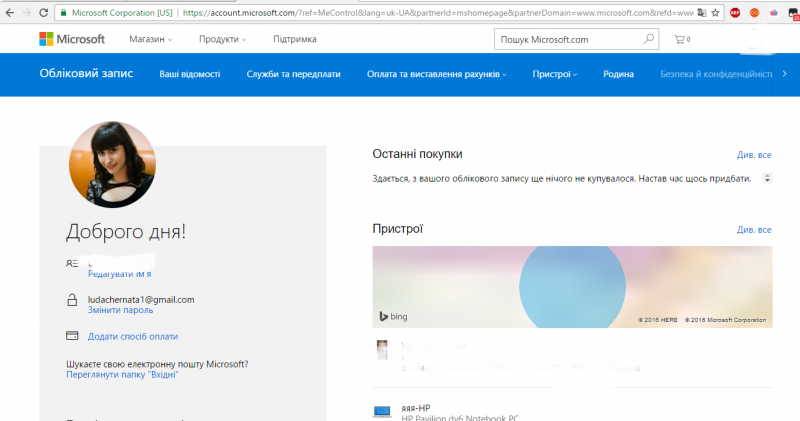Expand the Продукти menu
Screen dimensions: 800x421
click(222, 39)
